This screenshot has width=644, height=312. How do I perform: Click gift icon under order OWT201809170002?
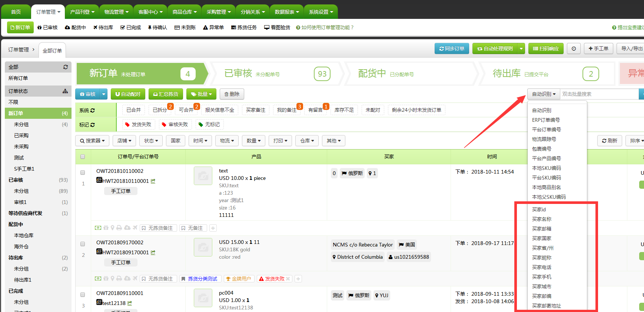(106, 279)
